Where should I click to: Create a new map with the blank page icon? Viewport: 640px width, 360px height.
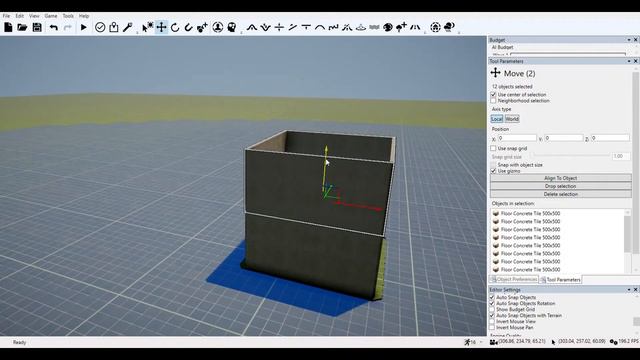click(x=8, y=27)
